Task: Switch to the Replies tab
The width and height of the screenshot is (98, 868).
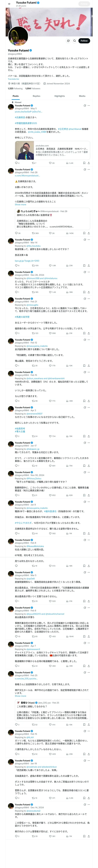Action: (x=36, y=96)
